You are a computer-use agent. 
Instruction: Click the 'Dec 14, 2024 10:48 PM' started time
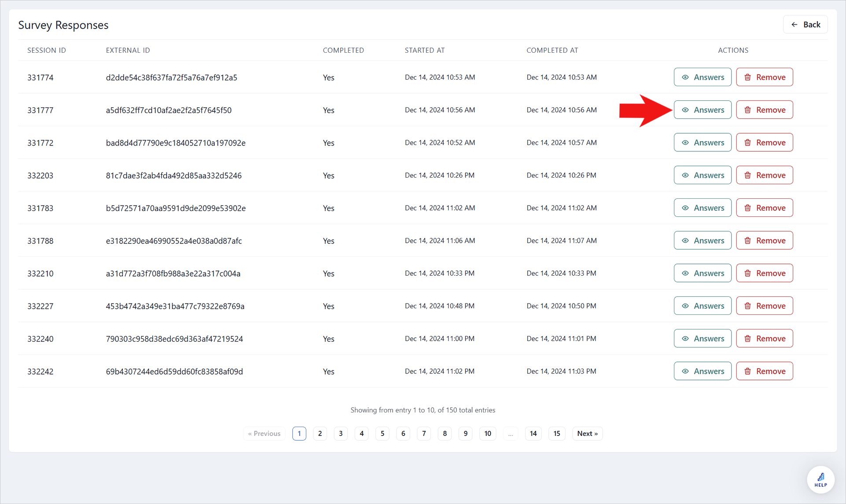tap(440, 306)
